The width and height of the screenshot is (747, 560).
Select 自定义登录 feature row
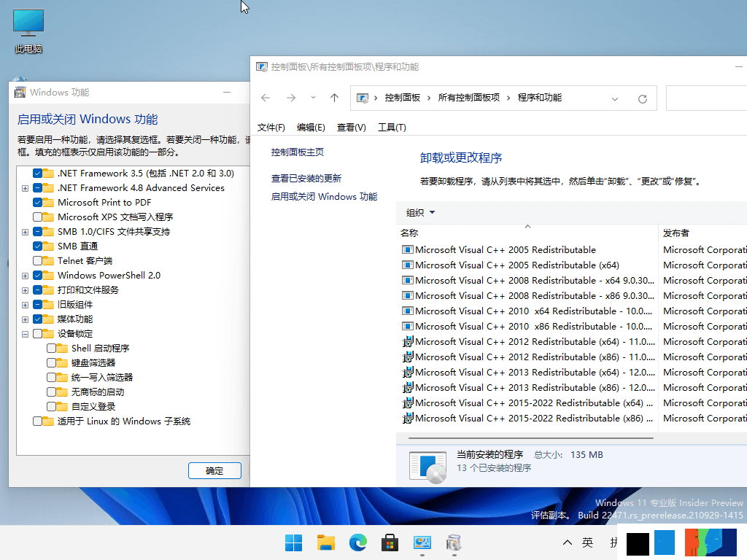point(93,407)
